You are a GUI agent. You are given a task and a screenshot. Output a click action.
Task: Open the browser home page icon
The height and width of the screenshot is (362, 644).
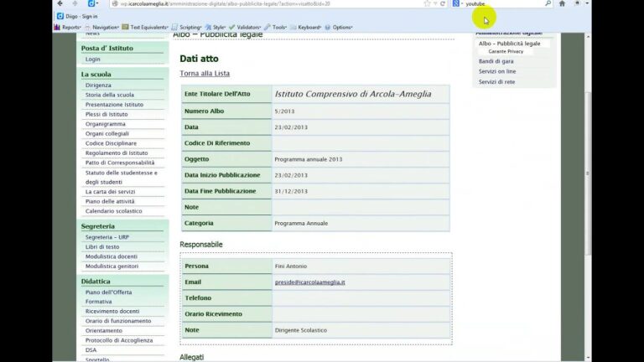coord(562,3)
